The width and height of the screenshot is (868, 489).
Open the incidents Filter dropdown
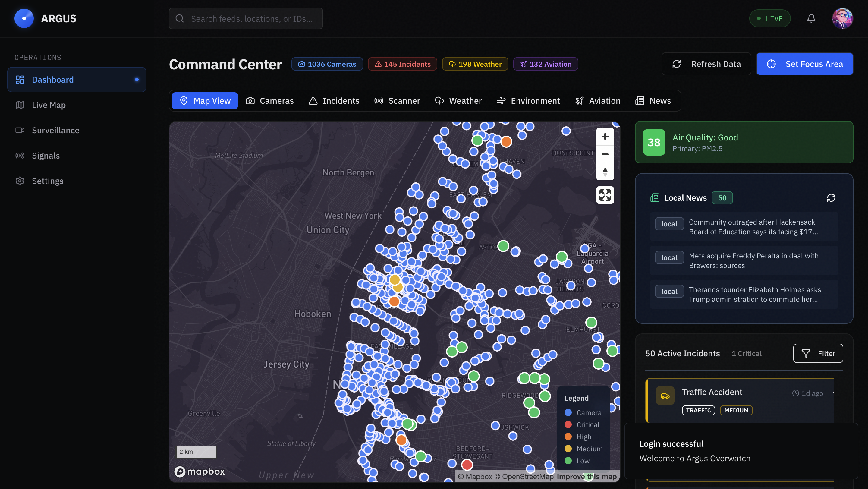(818, 353)
